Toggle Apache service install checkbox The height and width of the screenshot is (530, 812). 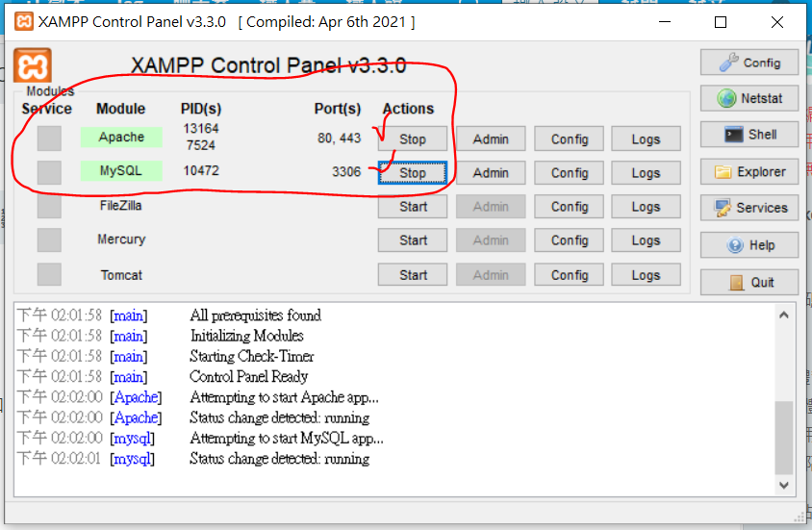[49, 139]
